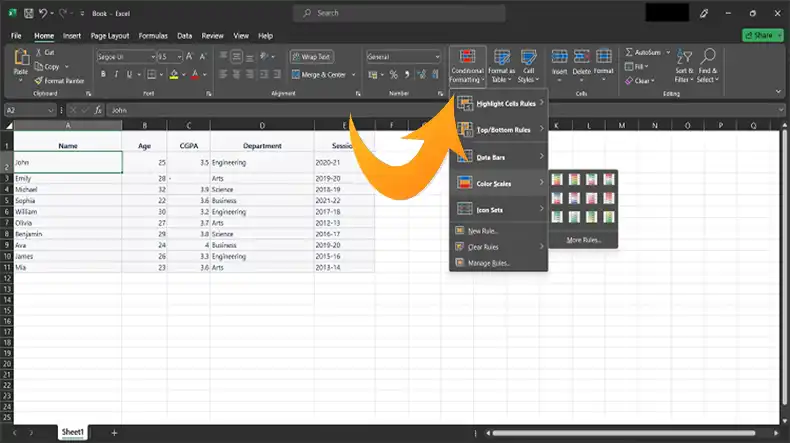Select the Sheet1 tab
The height and width of the screenshot is (443, 790).
click(x=73, y=432)
